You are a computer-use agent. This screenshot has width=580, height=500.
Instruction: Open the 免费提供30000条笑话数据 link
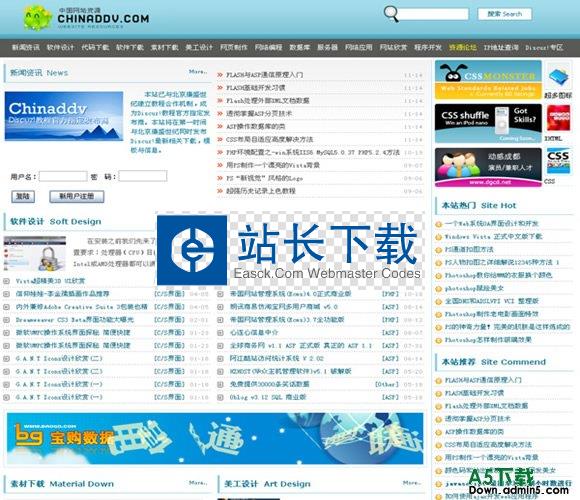[x=270, y=384]
